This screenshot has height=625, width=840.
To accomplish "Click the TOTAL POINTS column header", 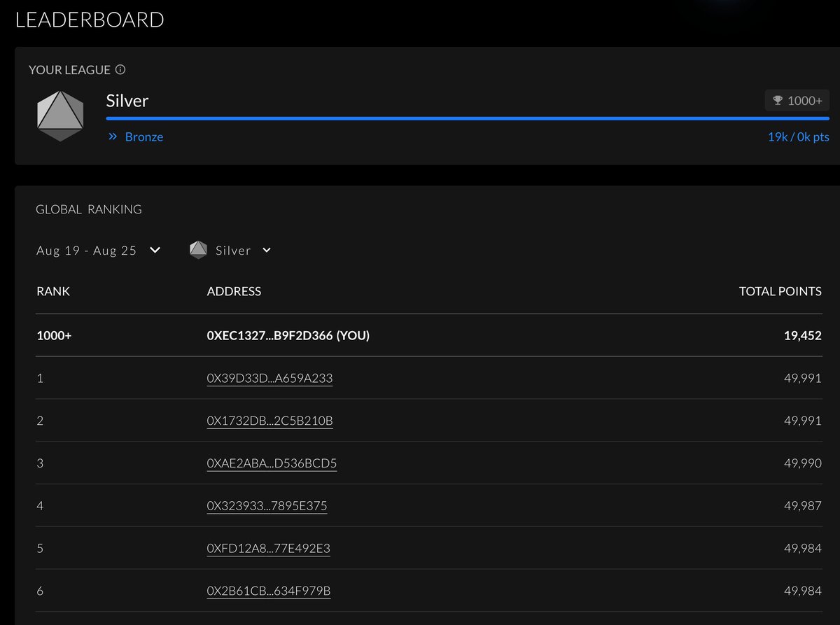I will (780, 291).
